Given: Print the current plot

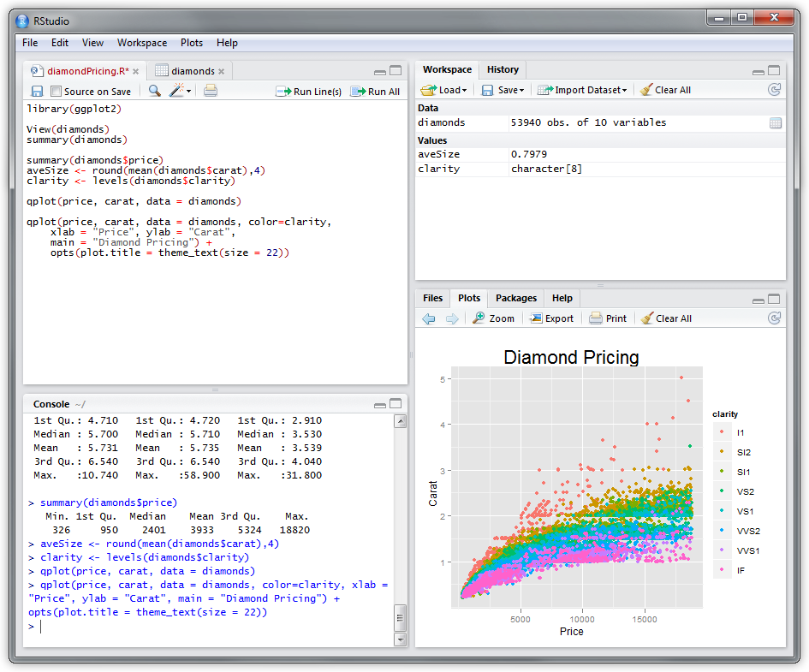Looking at the screenshot, I should (x=608, y=318).
